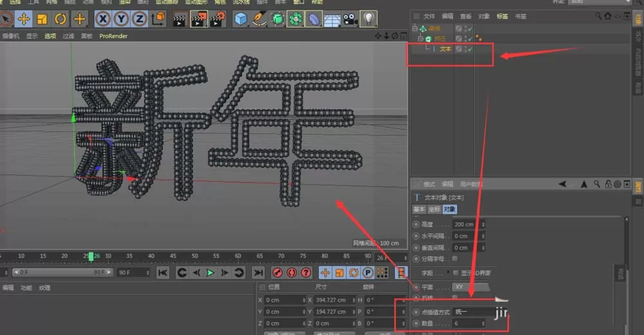This screenshot has width=644, height=335.
Task: Select the 文本 object in the tree
Action: pos(445,49)
